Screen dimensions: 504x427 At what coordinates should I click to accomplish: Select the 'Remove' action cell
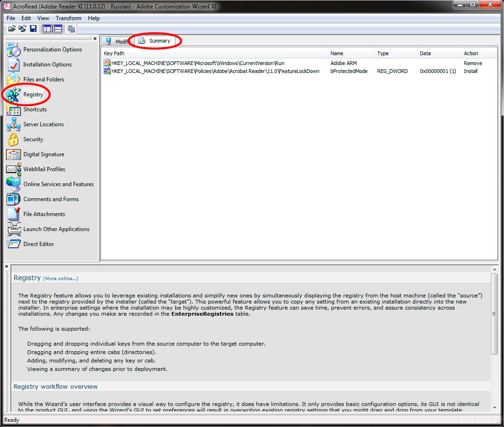click(x=473, y=63)
